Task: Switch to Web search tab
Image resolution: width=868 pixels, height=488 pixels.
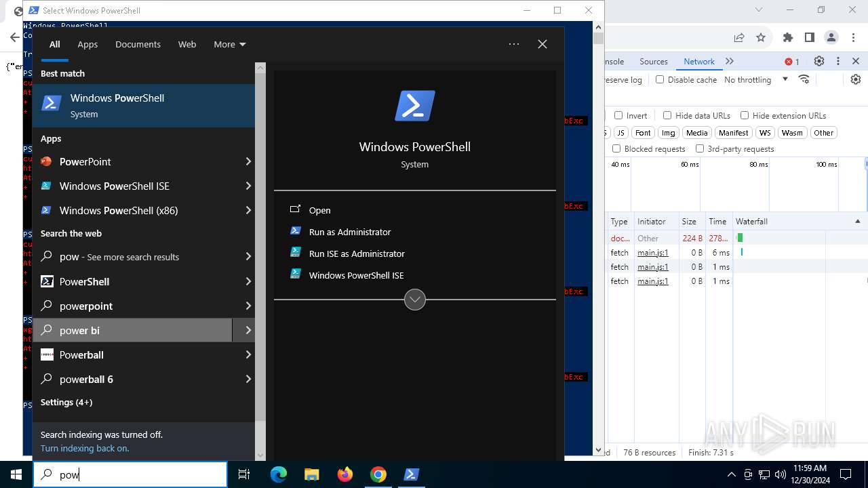Action: (x=187, y=44)
